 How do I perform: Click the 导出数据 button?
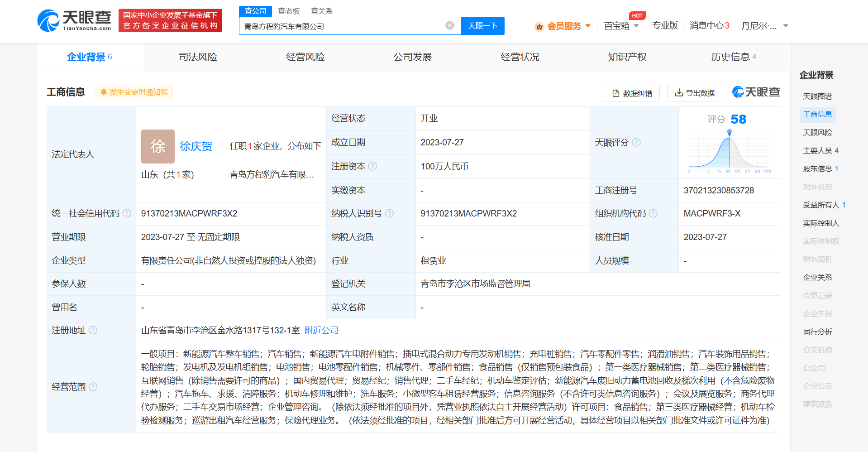click(695, 93)
